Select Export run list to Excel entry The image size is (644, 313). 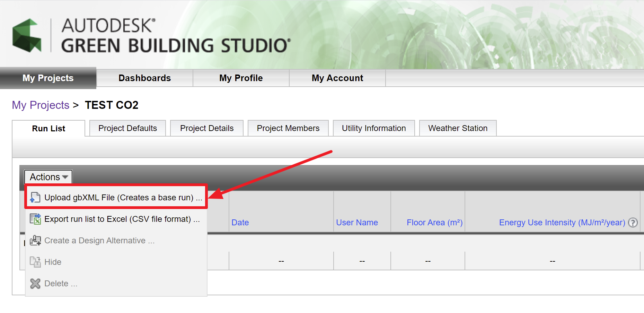121,219
